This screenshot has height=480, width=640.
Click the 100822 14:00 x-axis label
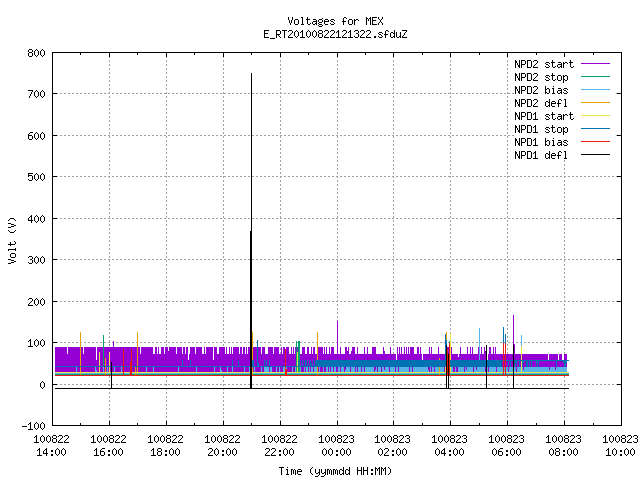point(51,446)
